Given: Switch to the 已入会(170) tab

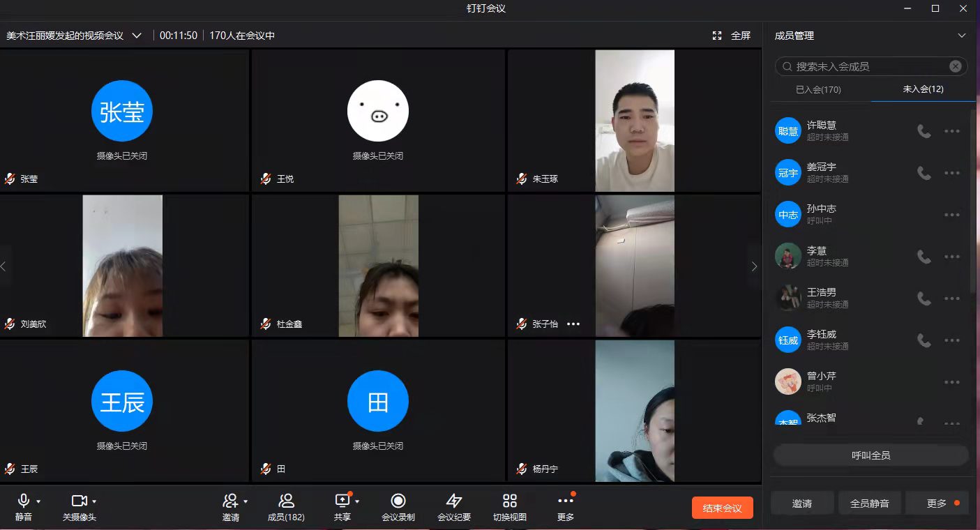Looking at the screenshot, I should [x=818, y=89].
